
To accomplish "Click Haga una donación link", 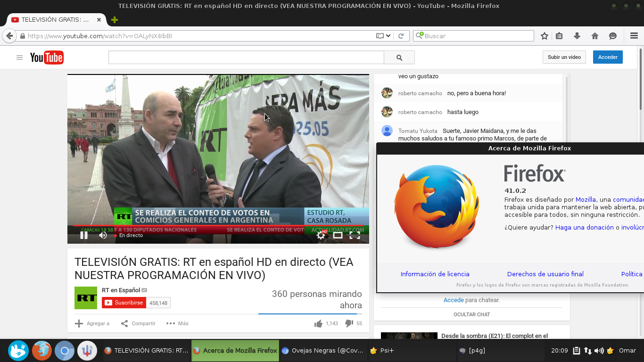I will (x=585, y=227).
